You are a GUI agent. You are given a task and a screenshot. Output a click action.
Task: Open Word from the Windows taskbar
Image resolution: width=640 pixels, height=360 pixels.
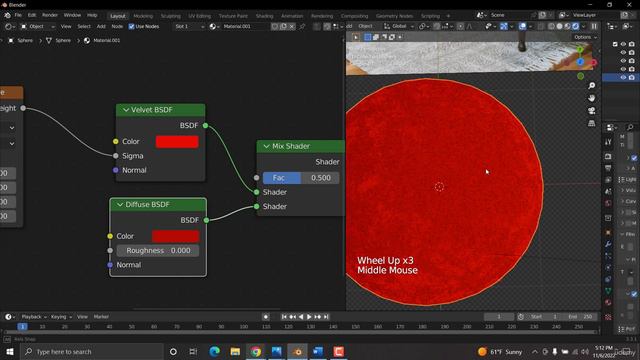318,351
